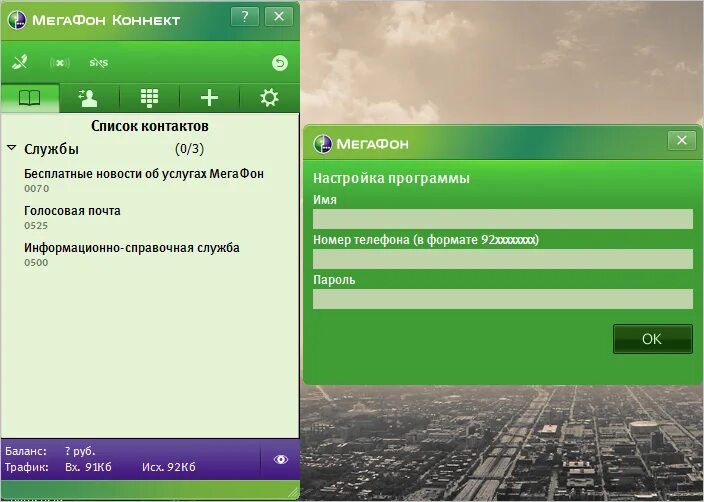Click the number 0070
Viewport: 704px width, 502px height.
pos(36,189)
